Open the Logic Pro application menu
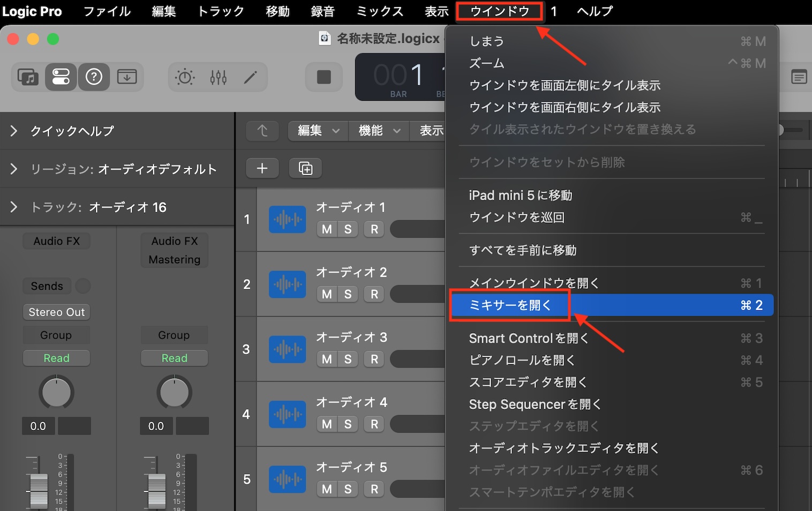 32,11
